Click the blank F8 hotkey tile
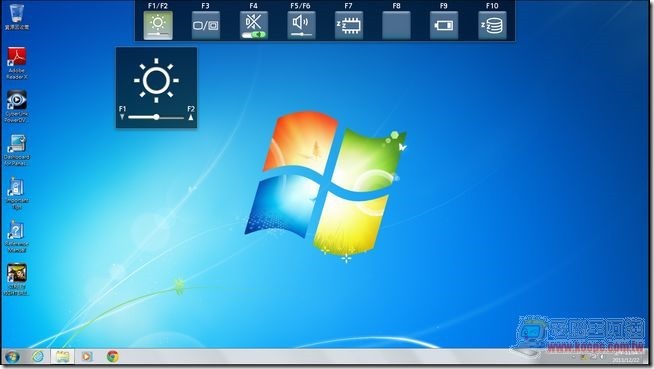Viewport: 654px width, 369px height. coord(396,25)
